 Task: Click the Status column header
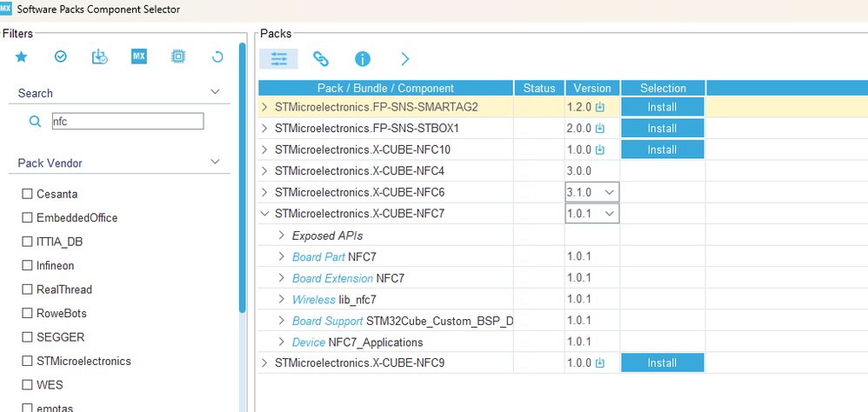point(539,88)
